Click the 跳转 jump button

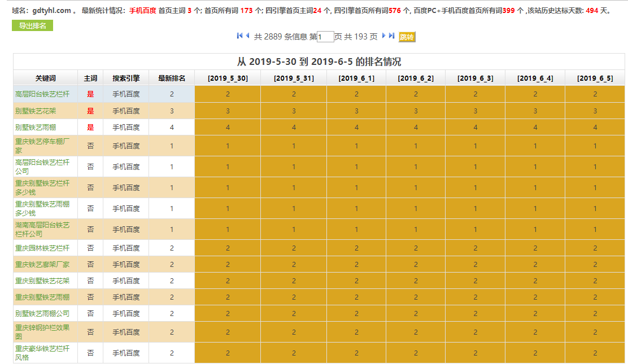point(407,37)
